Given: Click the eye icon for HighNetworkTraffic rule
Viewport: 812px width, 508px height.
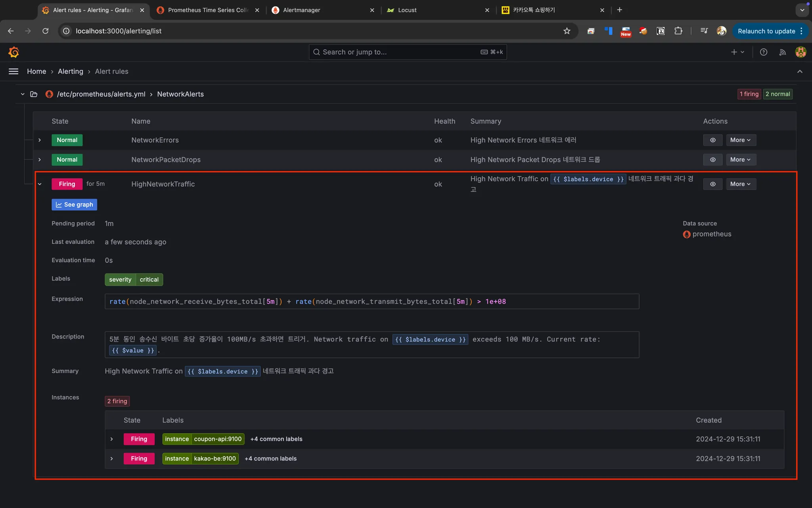Looking at the screenshot, I should (712, 184).
